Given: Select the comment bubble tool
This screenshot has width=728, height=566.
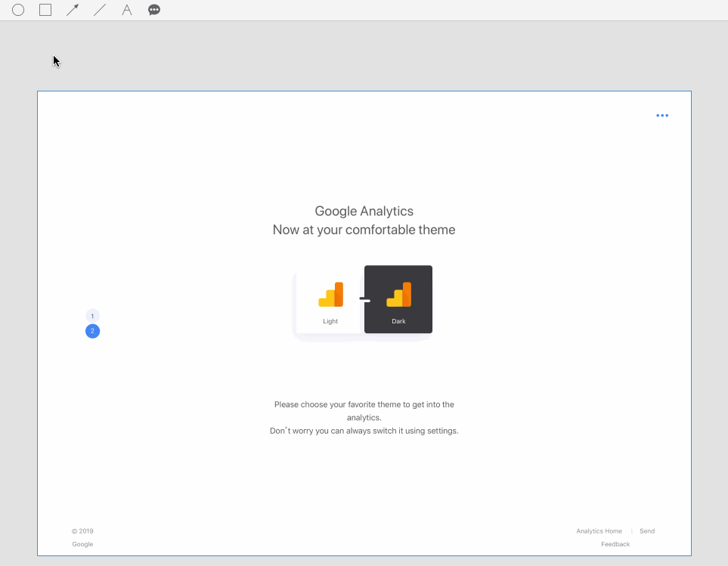Looking at the screenshot, I should tap(154, 10).
